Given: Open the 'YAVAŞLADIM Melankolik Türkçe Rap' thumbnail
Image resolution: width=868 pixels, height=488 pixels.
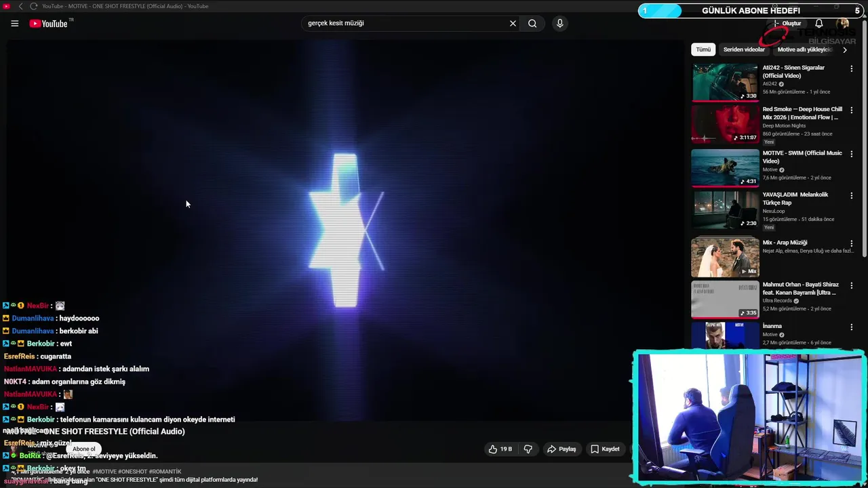Looking at the screenshot, I should tap(725, 209).
